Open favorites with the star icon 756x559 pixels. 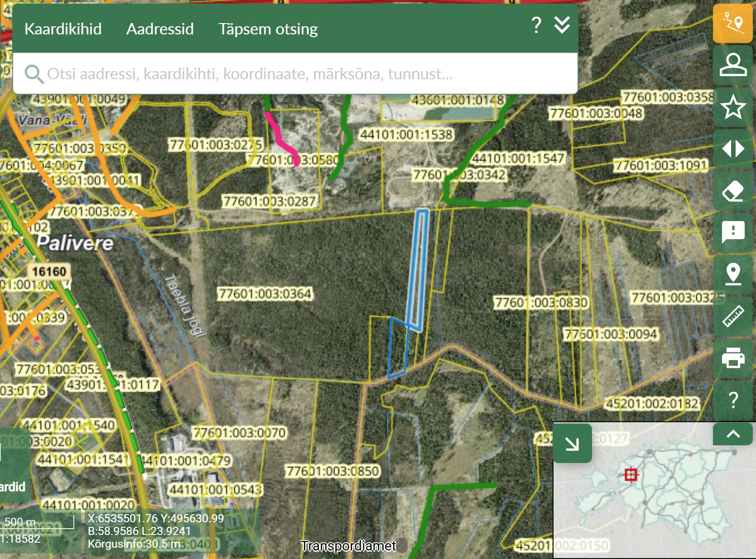(x=732, y=107)
